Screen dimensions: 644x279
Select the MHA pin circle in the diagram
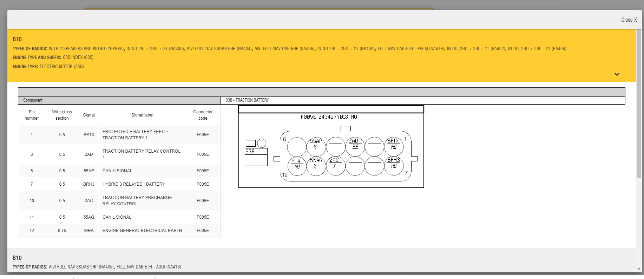point(297,166)
